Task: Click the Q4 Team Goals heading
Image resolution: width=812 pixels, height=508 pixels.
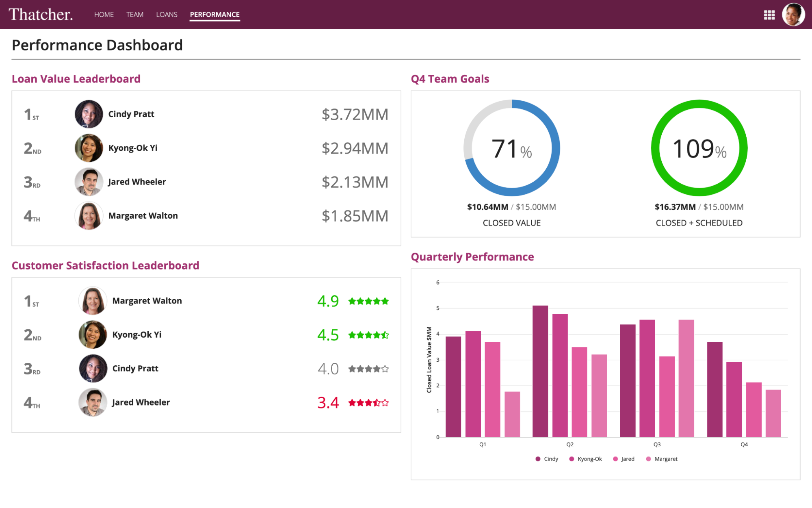Action: pos(450,79)
